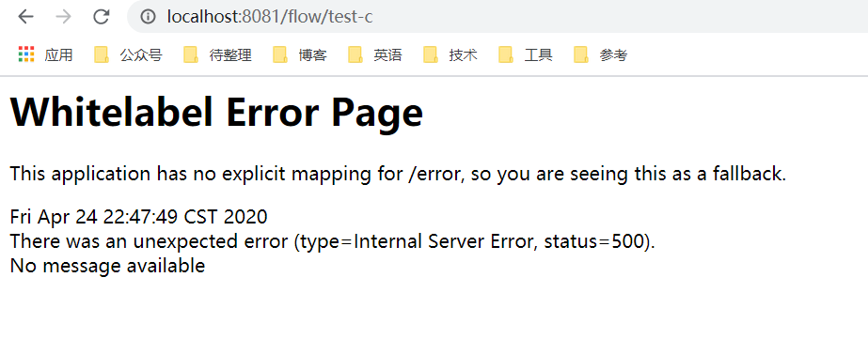Viewport: 868px width, 339px height.
Task: Go back to the previous page
Action: coord(26,17)
